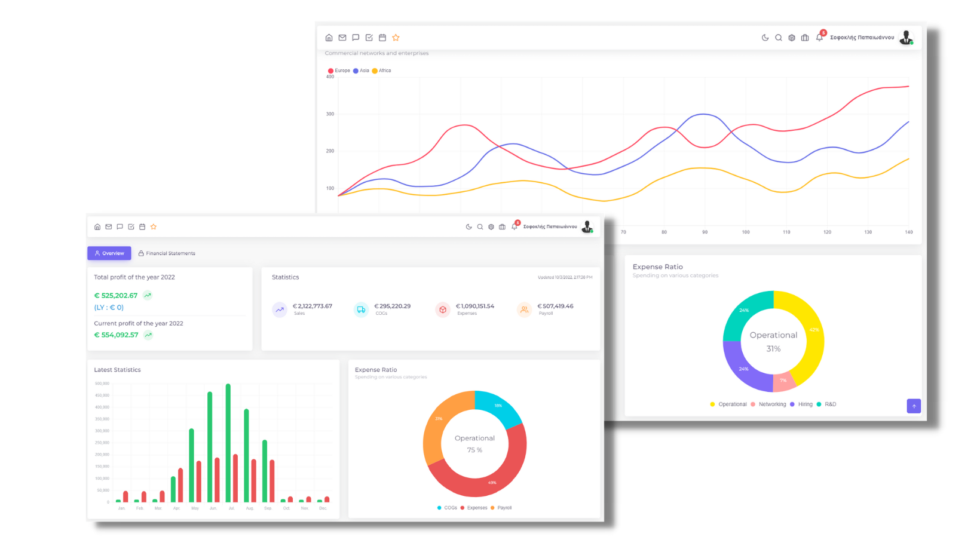Image resolution: width=980 pixels, height=552 pixels.
Task: Click the home icon in the front dashboard
Action: click(97, 227)
